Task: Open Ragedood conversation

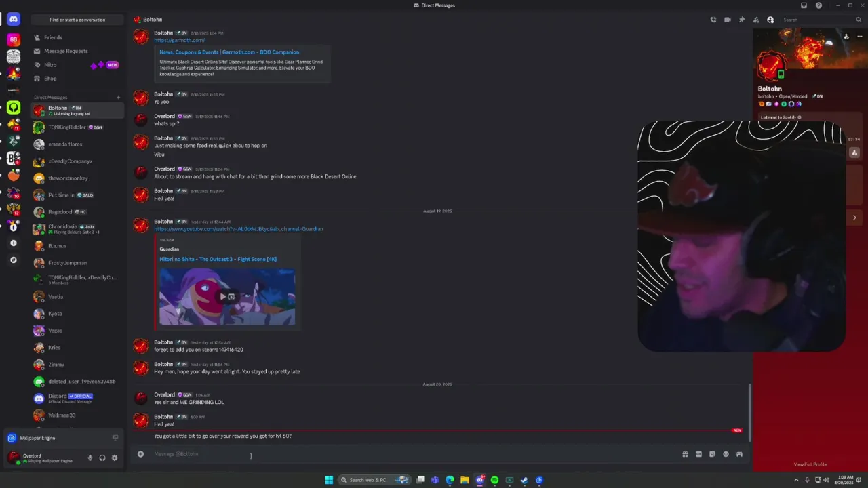Action: click(x=77, y=212)
